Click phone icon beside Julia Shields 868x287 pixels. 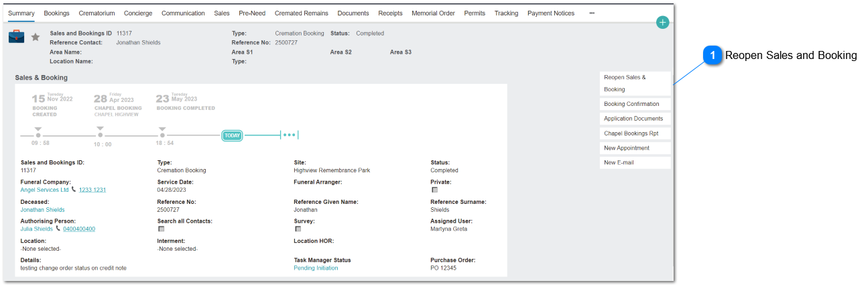(58, 229)
